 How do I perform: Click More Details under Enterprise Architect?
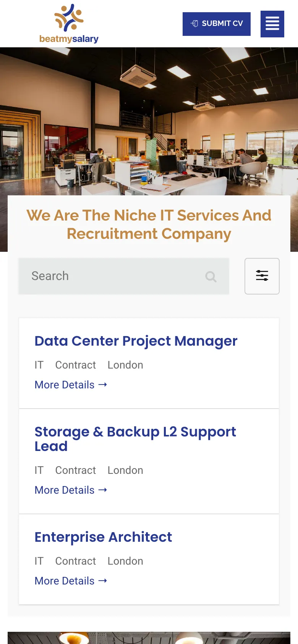[x=71, y=581]
